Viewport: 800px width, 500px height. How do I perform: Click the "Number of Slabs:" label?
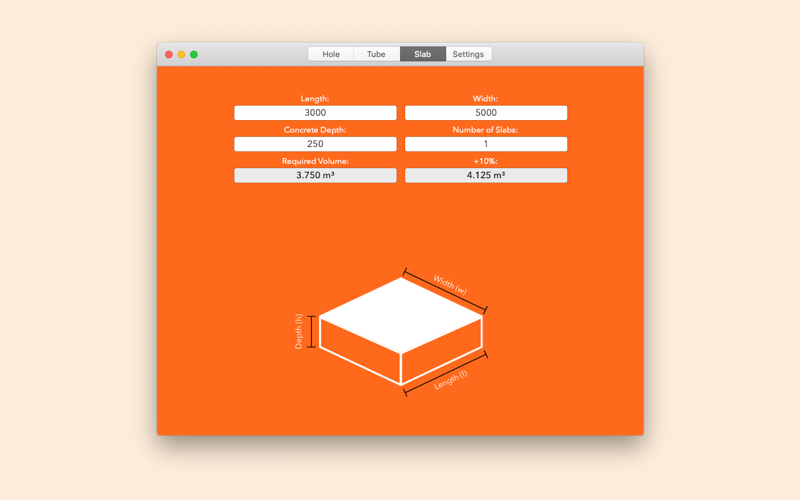coord(485,130)
